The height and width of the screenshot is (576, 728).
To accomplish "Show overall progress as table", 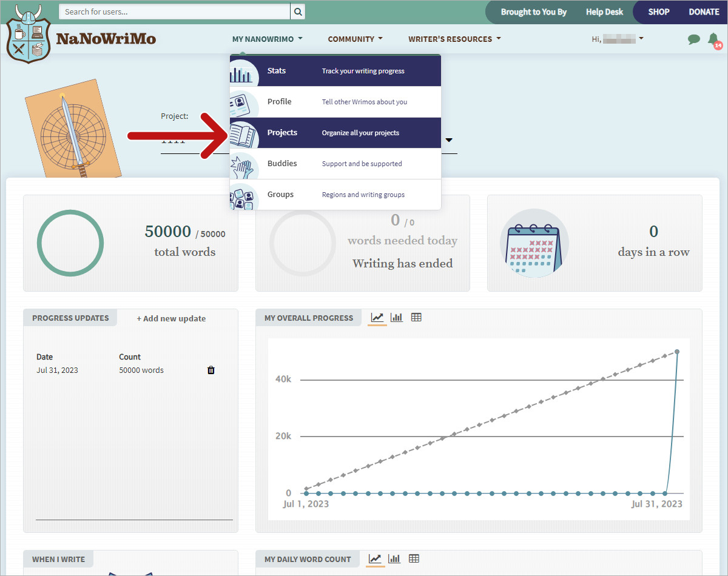I will (x=416, y=318).
